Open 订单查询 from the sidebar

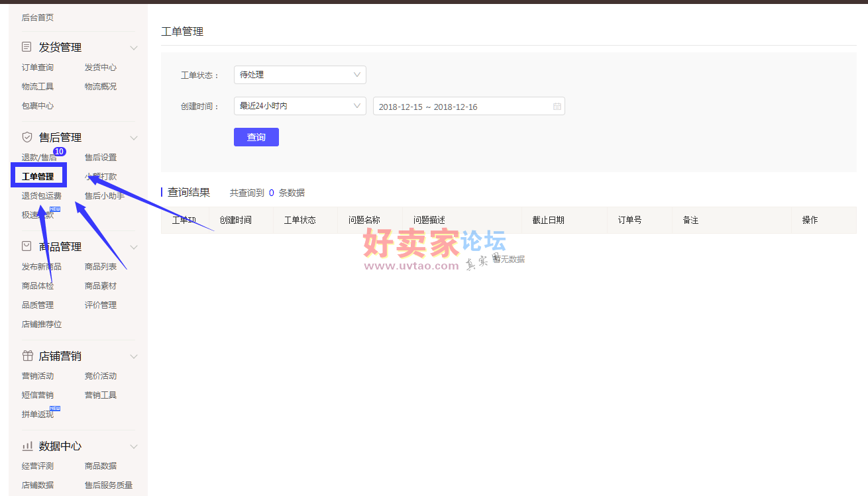(x=38, y=68)
